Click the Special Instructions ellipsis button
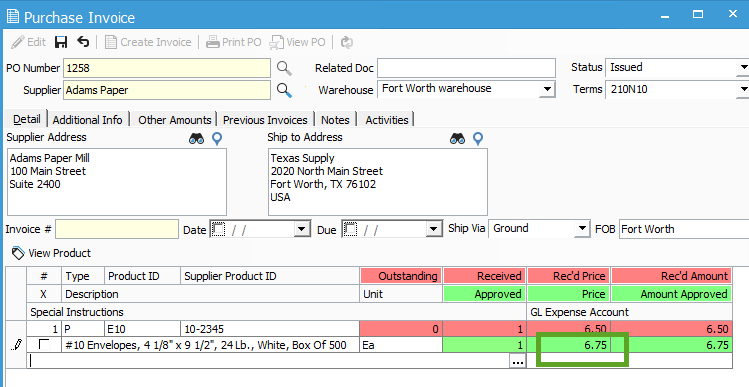Viewport: 749px width, 387px height. (x=518, y=362)
